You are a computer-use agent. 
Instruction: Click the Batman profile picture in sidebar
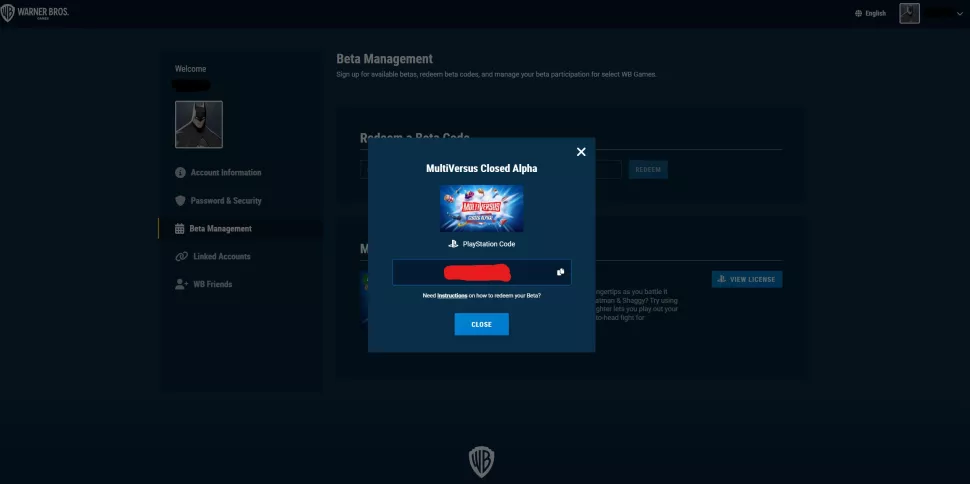[x=198, y=124]
